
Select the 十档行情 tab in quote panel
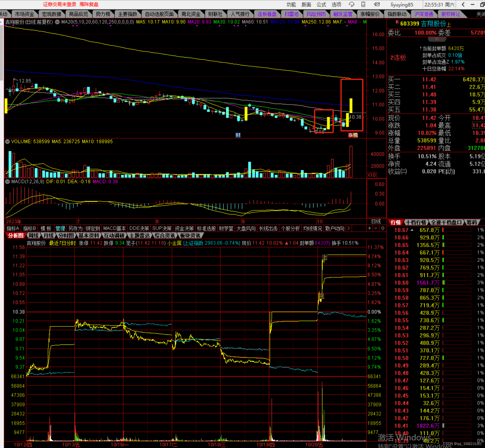[x=416, y=222]
